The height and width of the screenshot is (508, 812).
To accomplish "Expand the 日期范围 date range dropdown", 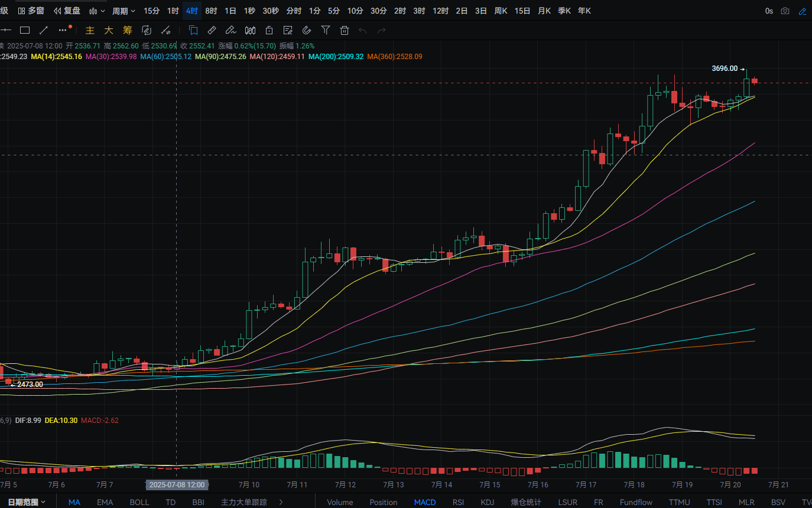I will coord(27,502).
